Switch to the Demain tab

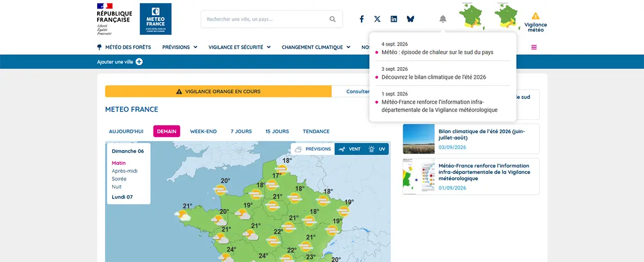(x=167, y=131)
